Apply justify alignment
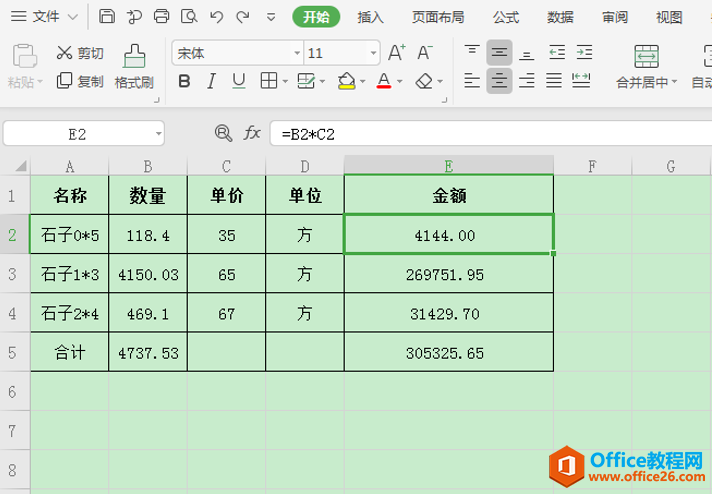Image resolution: width=712 pixels, height=494 pixels. point(554,81)
